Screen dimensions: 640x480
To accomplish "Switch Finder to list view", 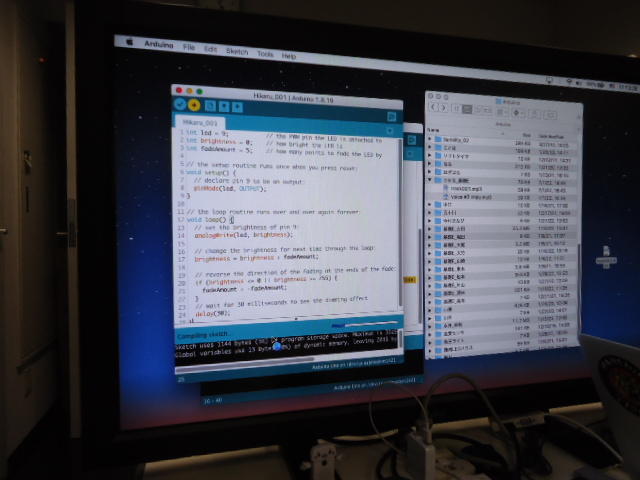I will pyautogui.click(x=467, y=109).
